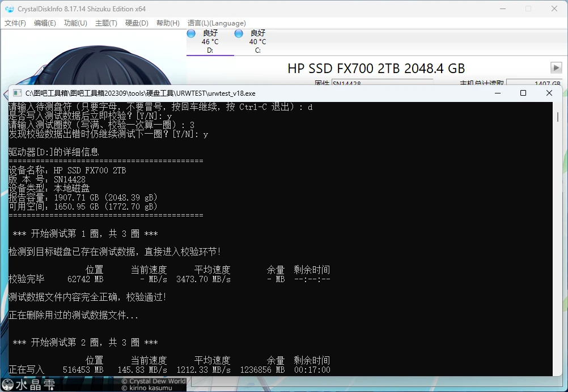The image size is (568, 392).
Task: Click the average speed 1212.33 MB/s value
Action: (x=203, y=369)
